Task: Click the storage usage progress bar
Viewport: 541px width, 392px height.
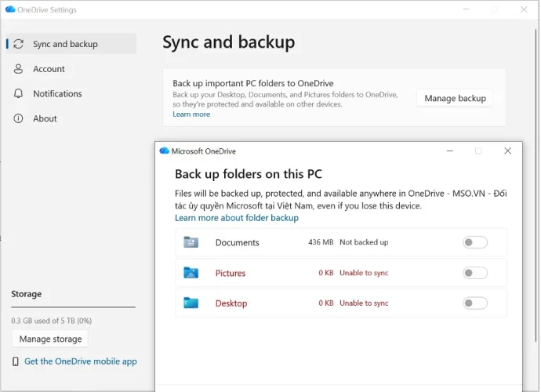Action: coord(73,307)
